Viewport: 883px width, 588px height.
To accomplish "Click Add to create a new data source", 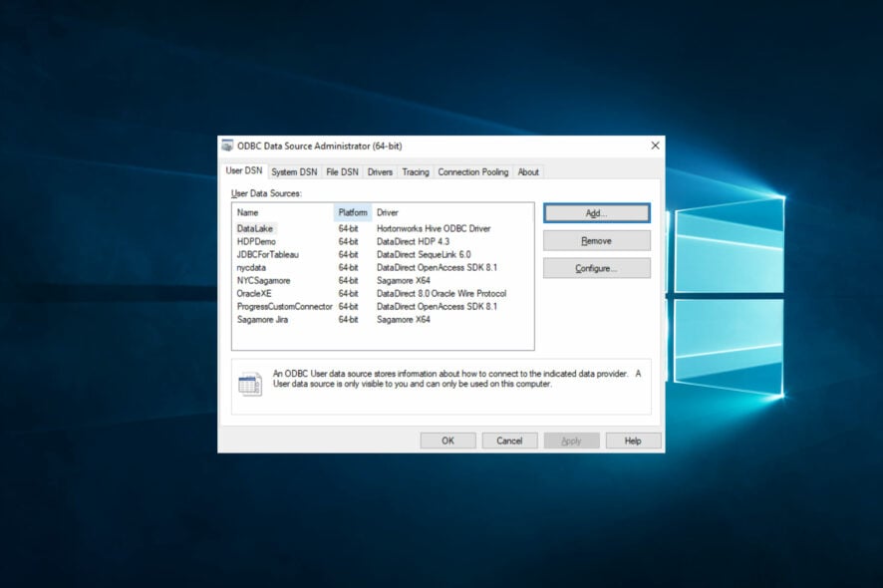I will [595, 212].
